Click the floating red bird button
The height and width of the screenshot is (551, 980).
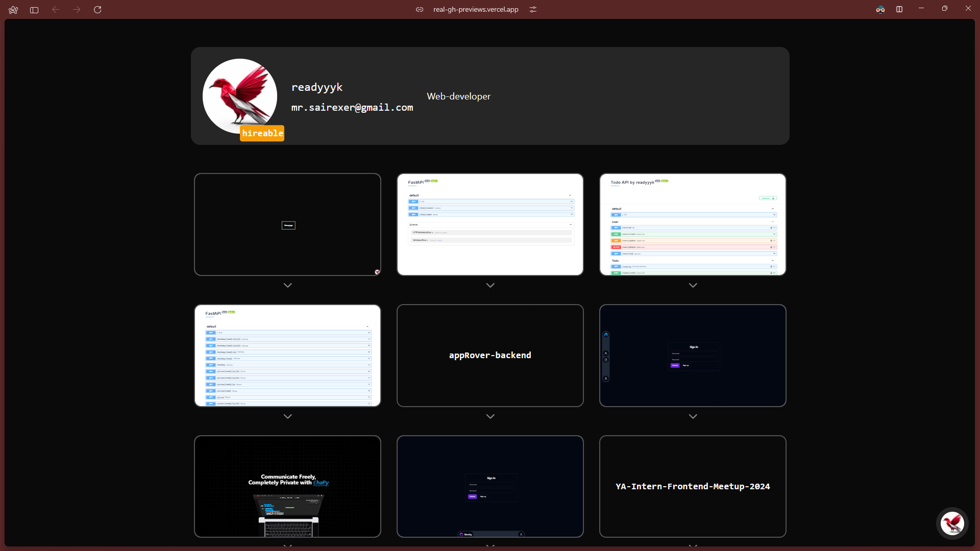pyautogui.click(x=952, y=523)
